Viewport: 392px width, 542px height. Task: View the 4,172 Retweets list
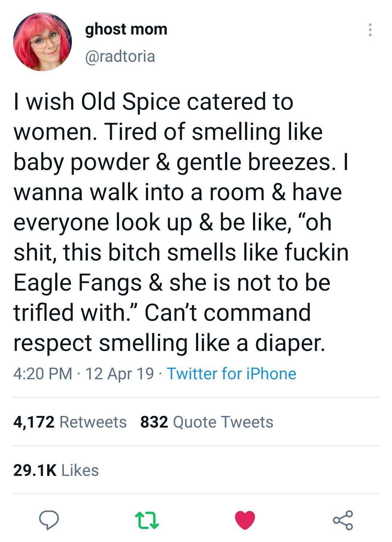[x=70, y=422]
